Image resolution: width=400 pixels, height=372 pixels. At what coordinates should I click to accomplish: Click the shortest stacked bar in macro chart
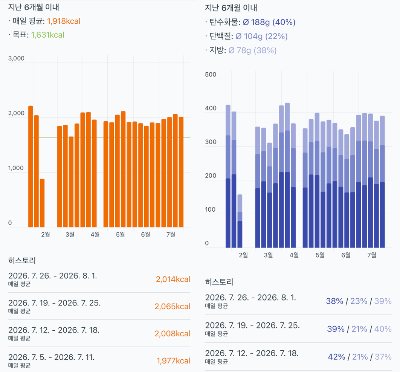[x=240, y=221]
